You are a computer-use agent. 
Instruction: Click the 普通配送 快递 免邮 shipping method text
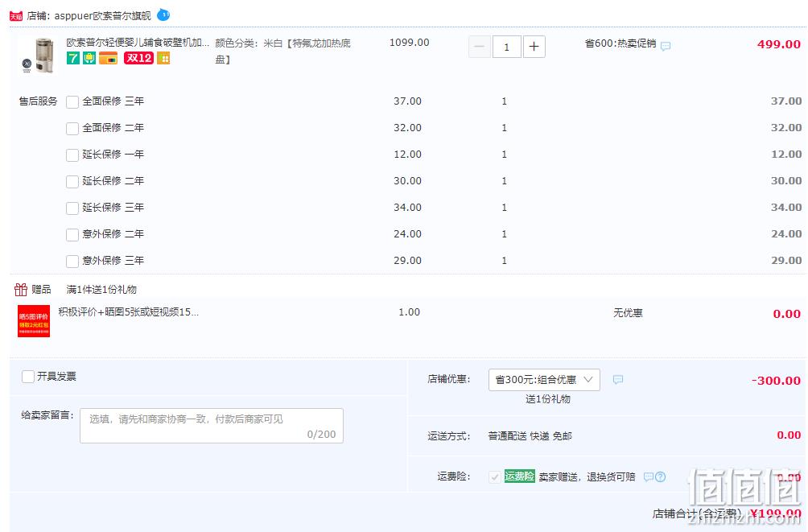click(x=530, y=436)
